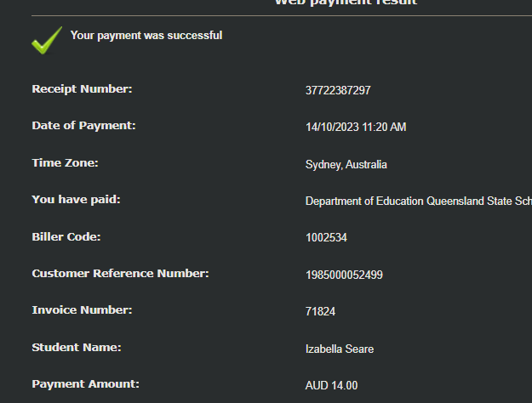Click the Student Name label

coord(77,347)
